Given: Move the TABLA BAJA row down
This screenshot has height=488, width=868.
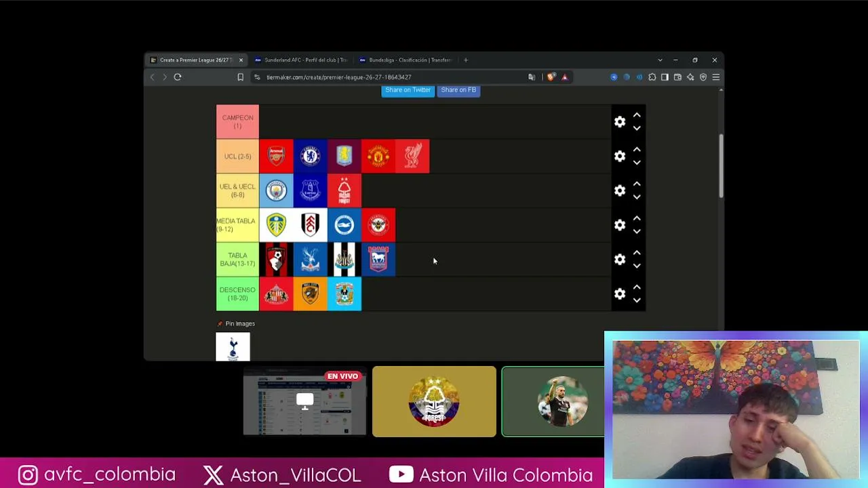Looking at the screenshot, I should (x=637, y=266).
